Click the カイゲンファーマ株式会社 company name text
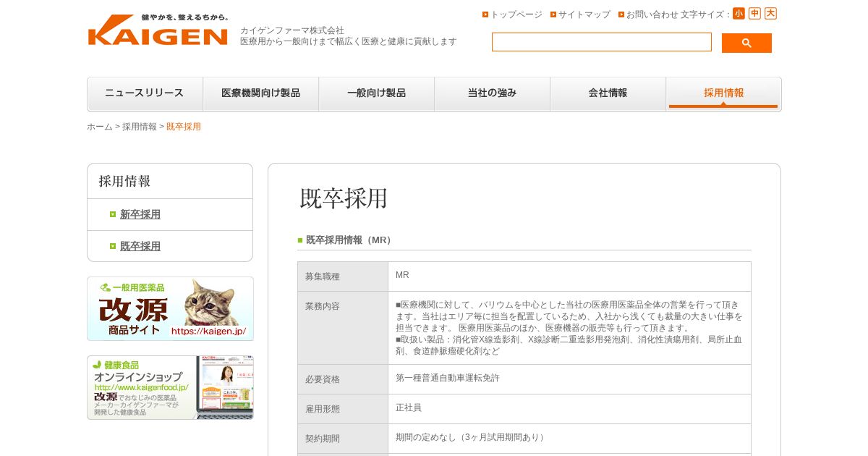This screenshot has height=456, width=868. pos(292,30)
